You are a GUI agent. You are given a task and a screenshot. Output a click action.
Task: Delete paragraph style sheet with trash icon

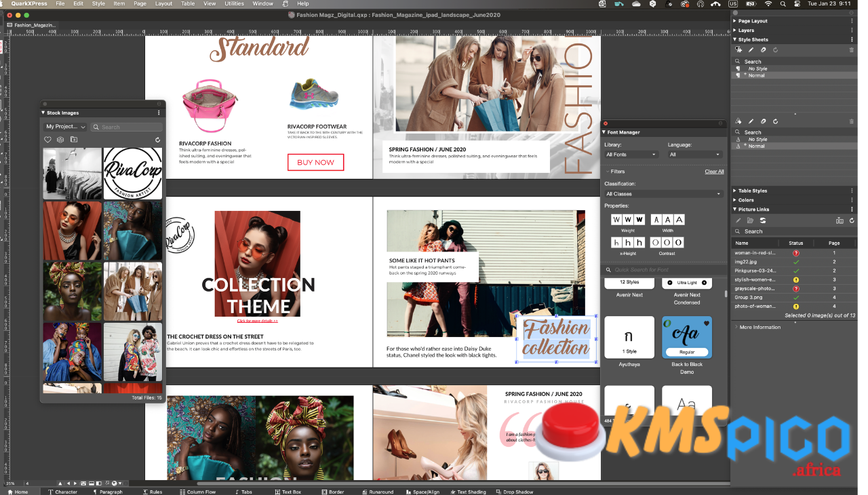click(852, 49)
